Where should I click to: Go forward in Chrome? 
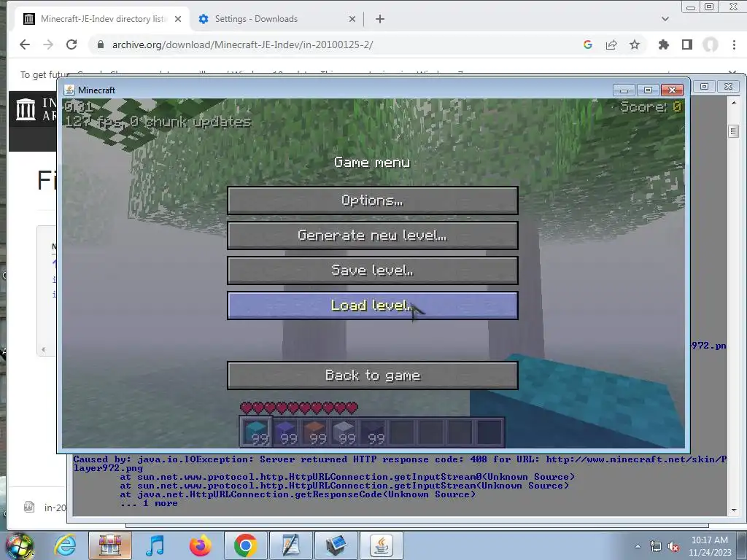48,44
